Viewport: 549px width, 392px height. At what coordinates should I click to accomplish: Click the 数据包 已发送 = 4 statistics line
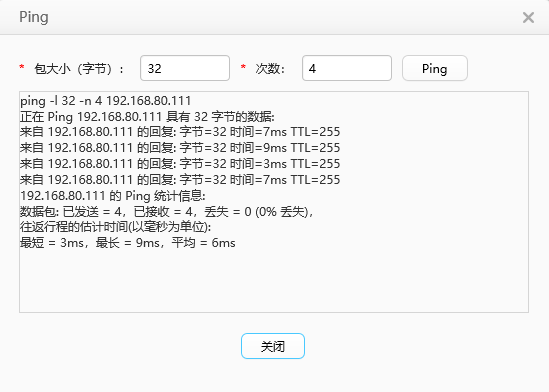pos(167,211)
